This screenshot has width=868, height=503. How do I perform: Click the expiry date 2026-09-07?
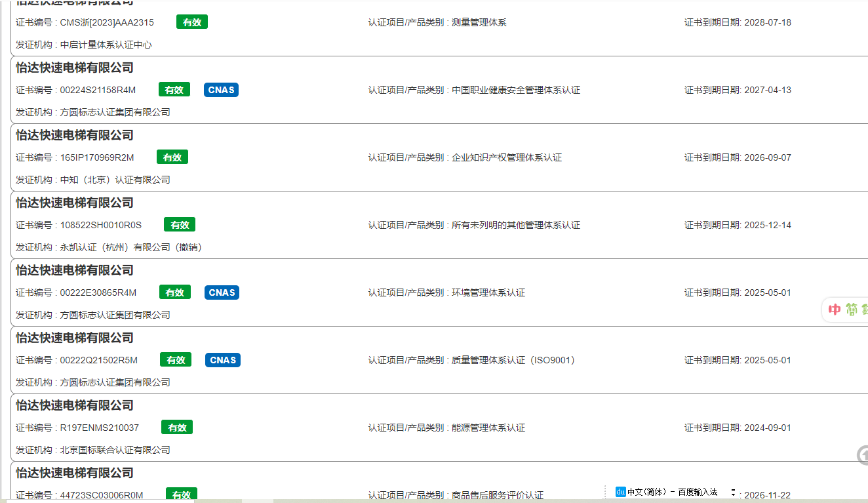(x=768, y=157)
